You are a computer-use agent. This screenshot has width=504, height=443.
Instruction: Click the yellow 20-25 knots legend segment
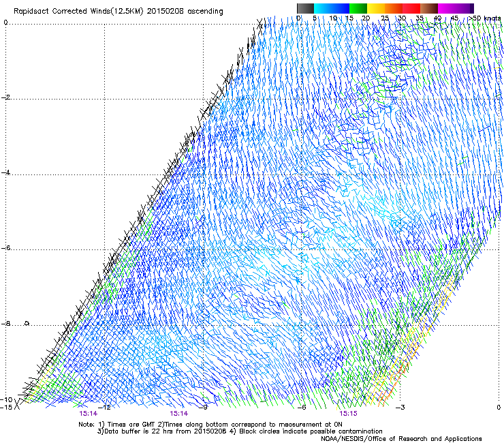[376, 8]
